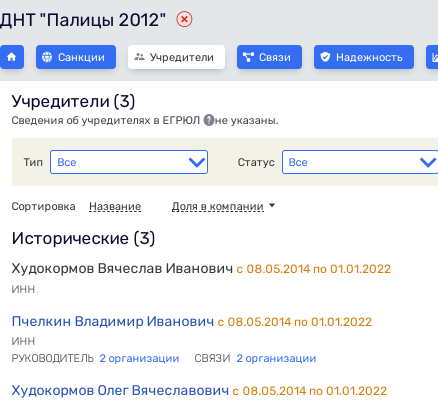The width and height of the screenshot is (438, 406).
Task: Click the Учредители (3) heading
Action: 73,101
